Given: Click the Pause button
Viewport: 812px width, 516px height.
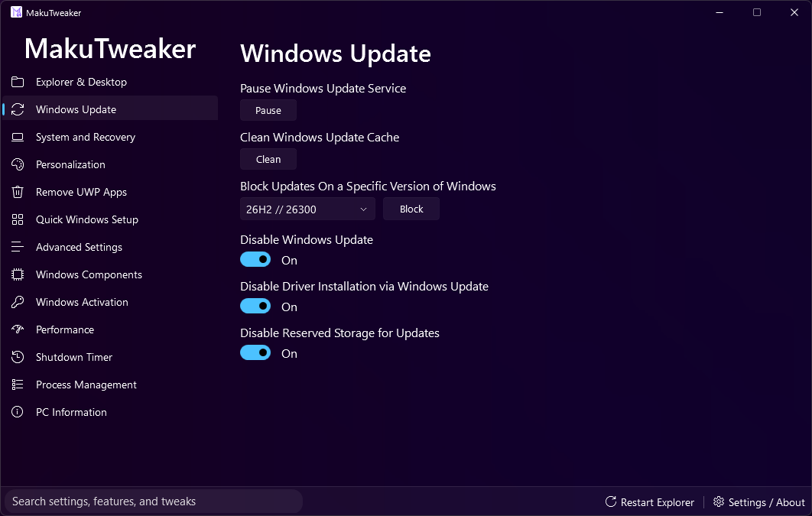Looking at the screenshot, I should tap(268, 110).
